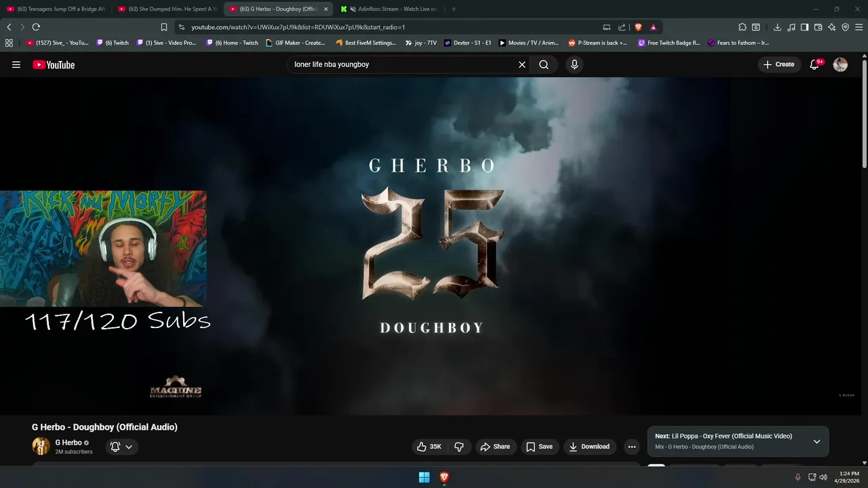Screen dimensions: 868x488
Task: Bookmark this page icon
Action: click(x=163, y=27)
